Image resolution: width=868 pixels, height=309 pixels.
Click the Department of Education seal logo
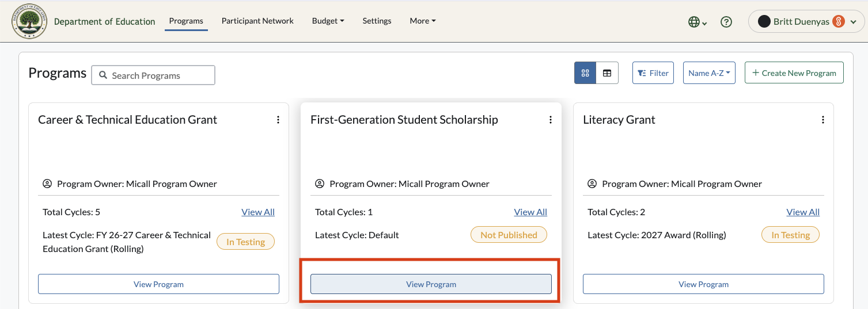[29, 21]
